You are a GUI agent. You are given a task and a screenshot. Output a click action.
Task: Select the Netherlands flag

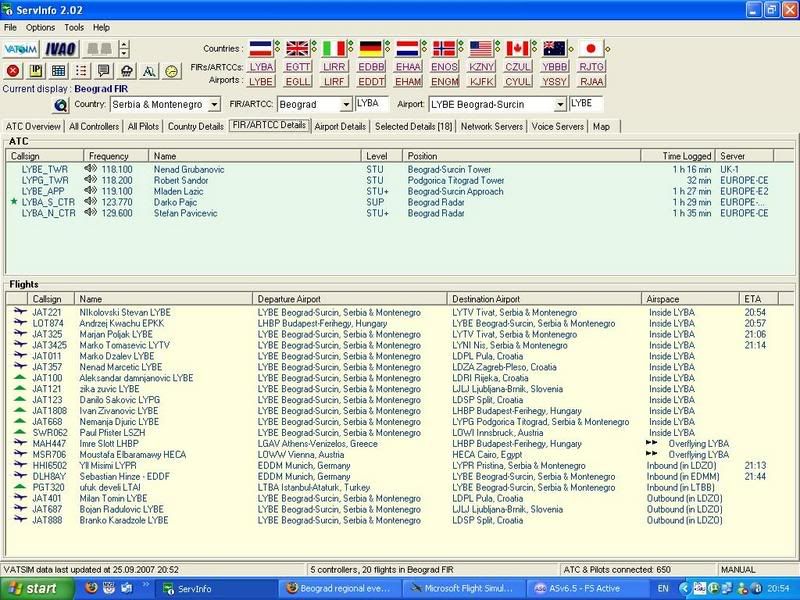(x=408, y=48)
